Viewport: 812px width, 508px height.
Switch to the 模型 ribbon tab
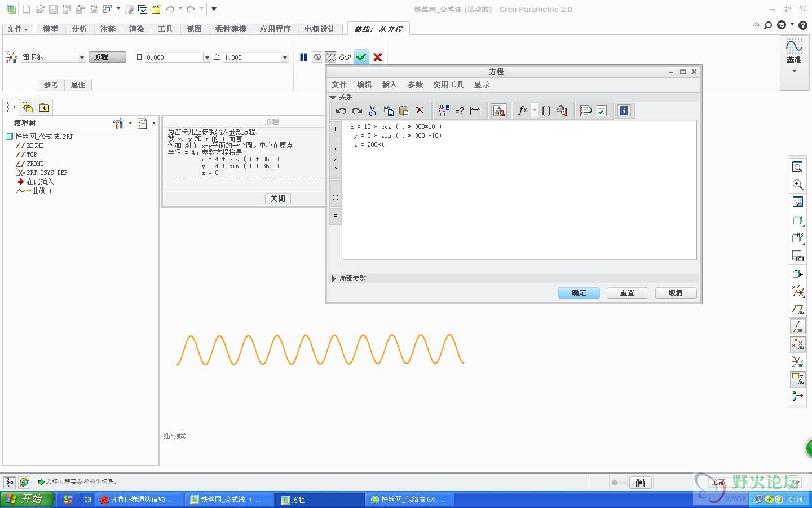click(50, 29)
